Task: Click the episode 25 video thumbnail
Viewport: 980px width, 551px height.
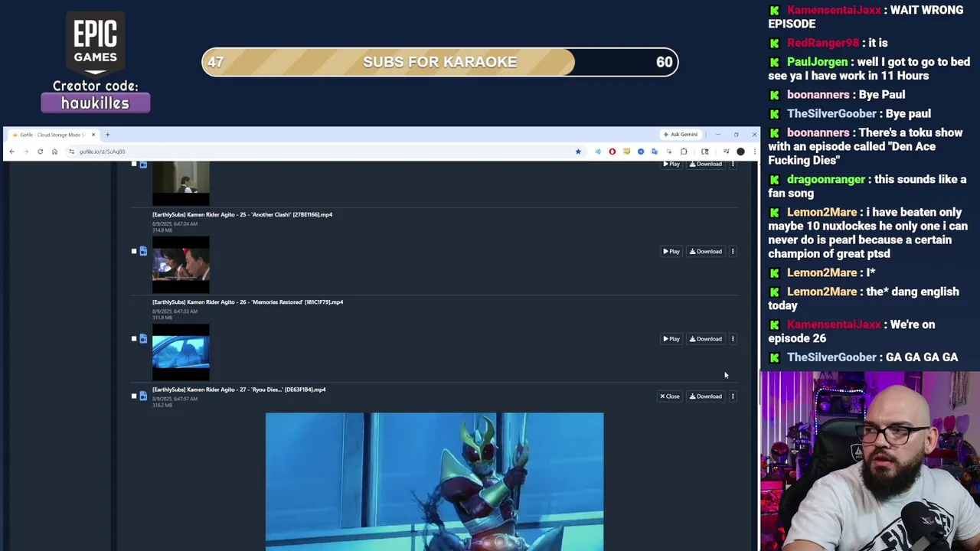Action: pos(181,265)
